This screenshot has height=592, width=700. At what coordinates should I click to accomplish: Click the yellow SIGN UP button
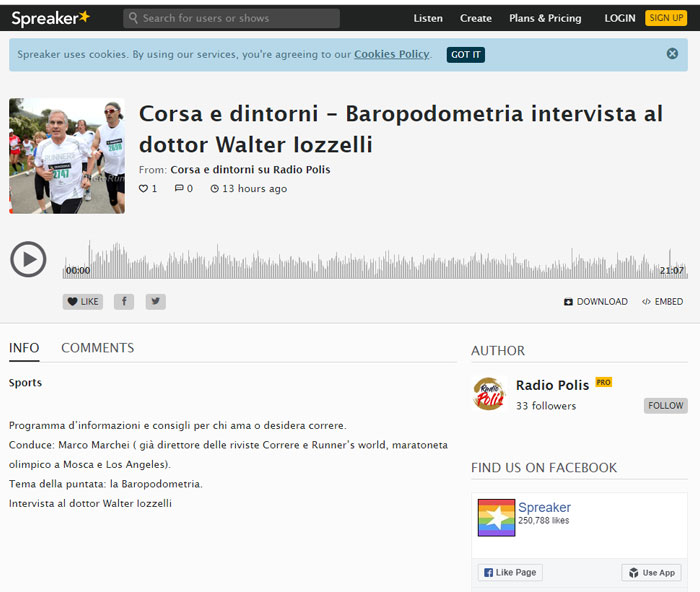(666, 18)
